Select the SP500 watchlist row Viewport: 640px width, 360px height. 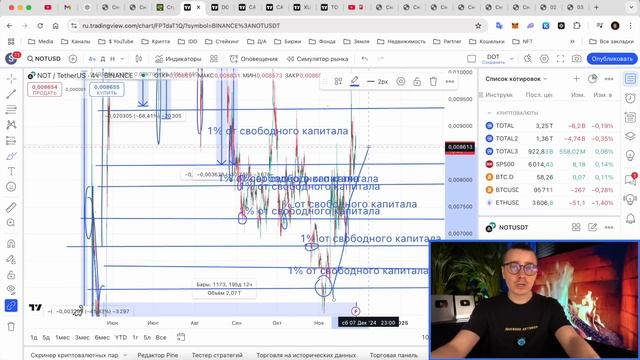pos(549,164)
